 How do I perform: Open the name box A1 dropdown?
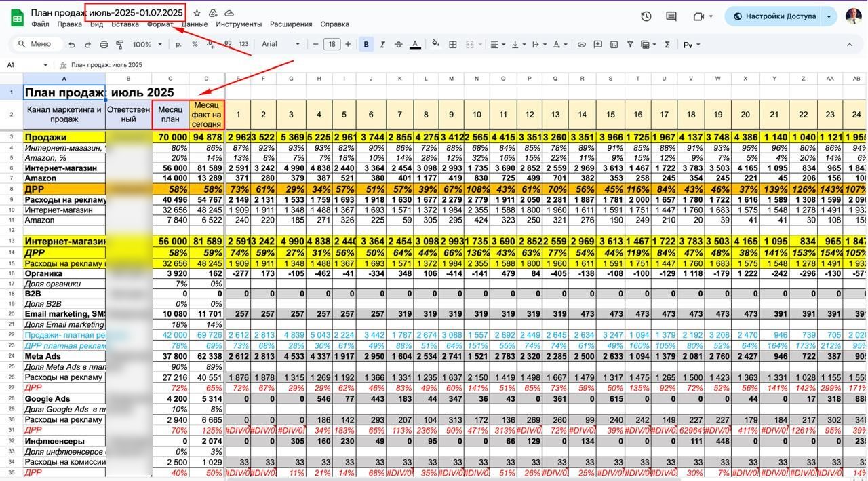point(45,65)
